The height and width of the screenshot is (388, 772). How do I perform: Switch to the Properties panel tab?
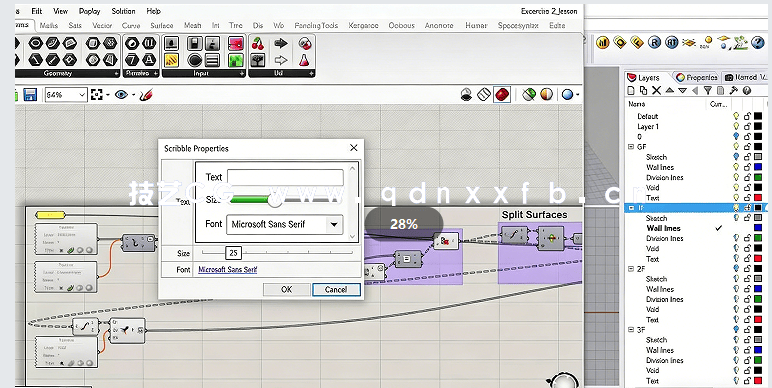697,77
